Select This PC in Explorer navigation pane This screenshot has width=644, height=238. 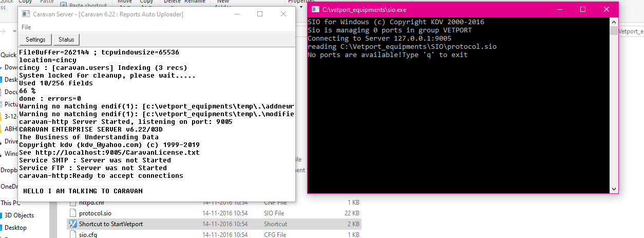click(10, 203)
